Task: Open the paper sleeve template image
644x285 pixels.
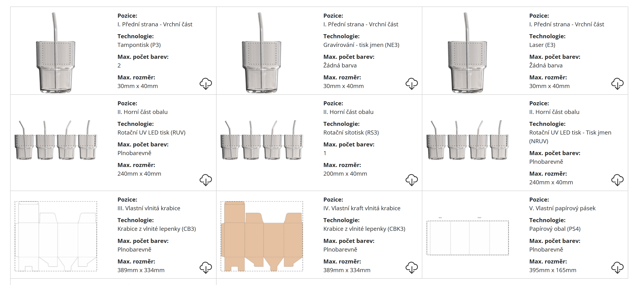Action: (467, 237)
